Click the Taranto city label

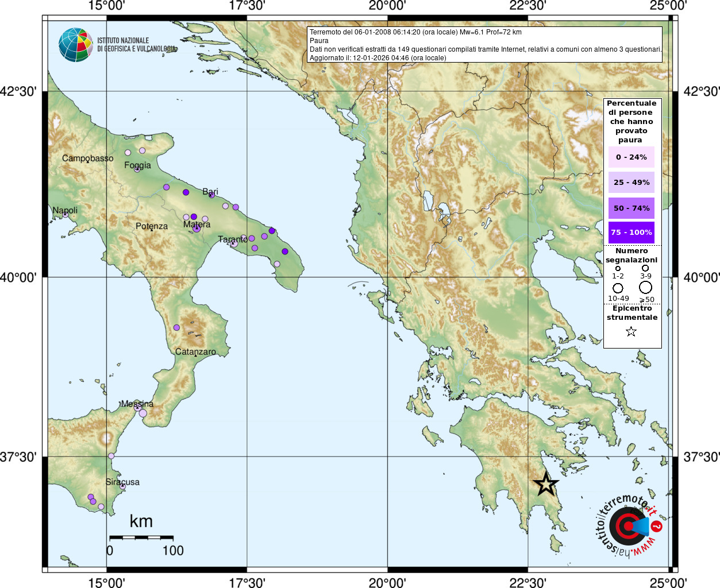coord(233,239)
